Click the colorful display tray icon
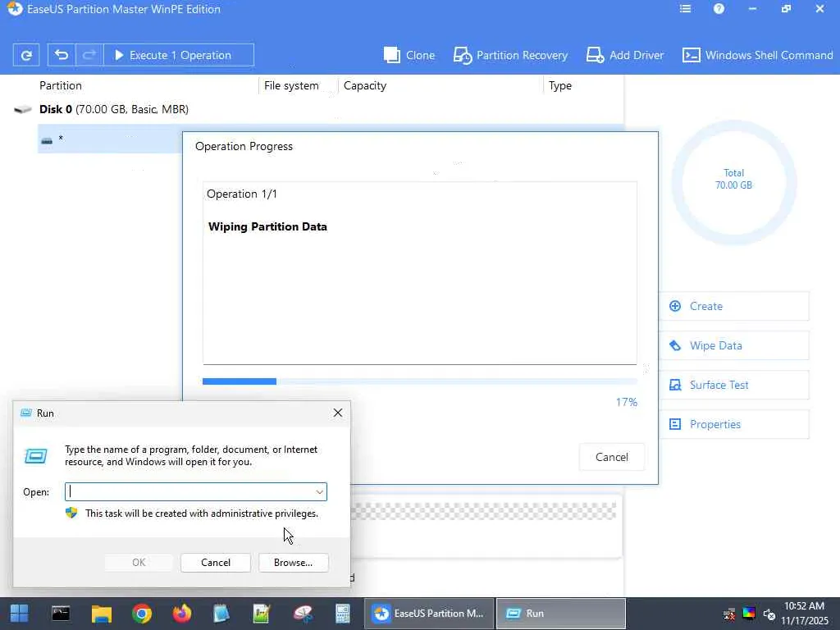This screenshot has height=630, width=840. point(749,614)
